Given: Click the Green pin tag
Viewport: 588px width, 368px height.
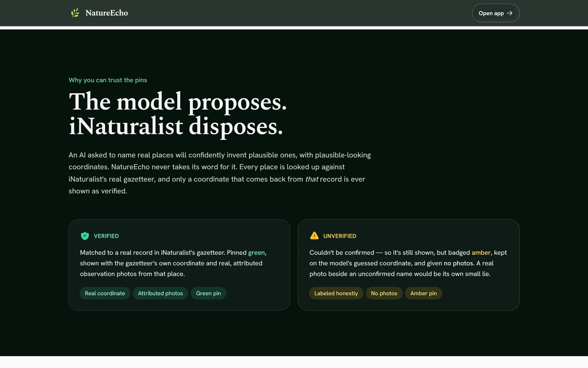Looking at the screenshot, I should point(208,293).
